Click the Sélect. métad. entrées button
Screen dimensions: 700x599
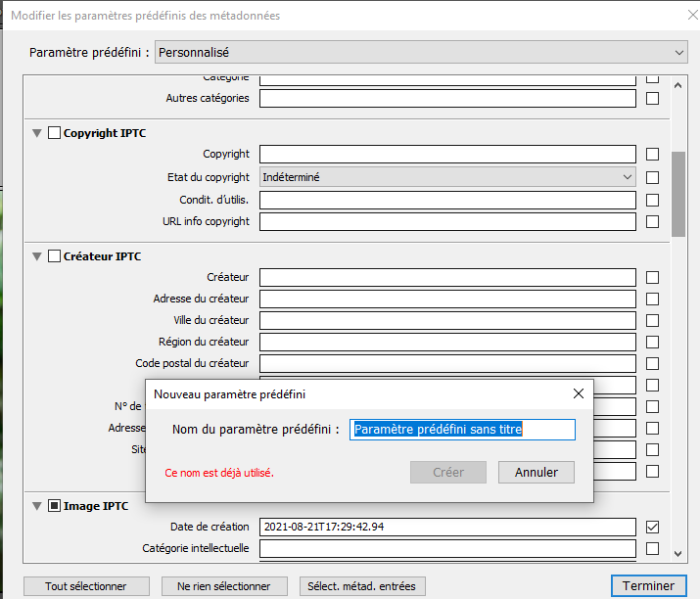pyautogui.click(x=361, y=586)
